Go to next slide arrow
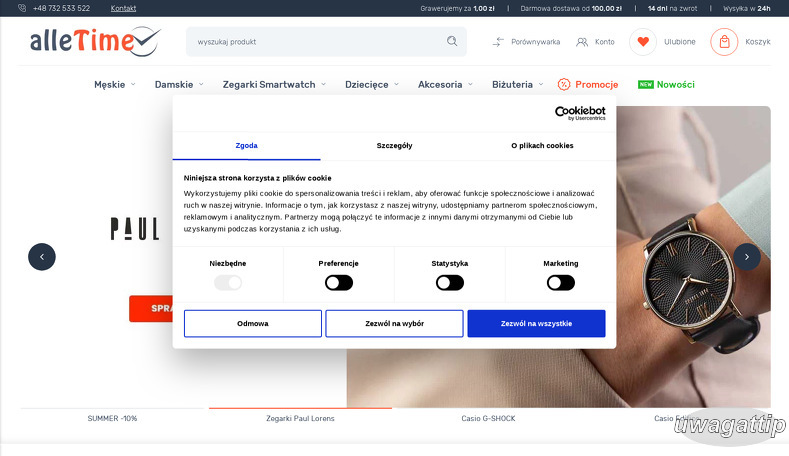This screenshot has height=456, width=789. tap(747, 257)
